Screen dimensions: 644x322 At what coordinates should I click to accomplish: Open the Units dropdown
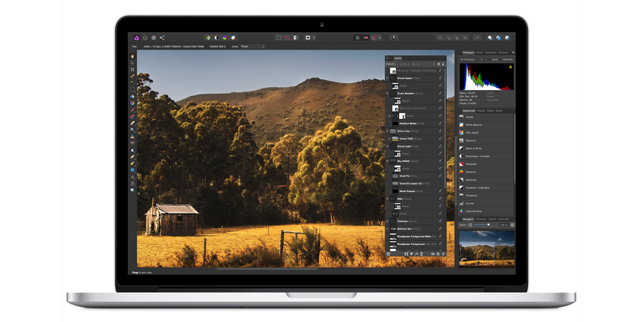[252, 47]
